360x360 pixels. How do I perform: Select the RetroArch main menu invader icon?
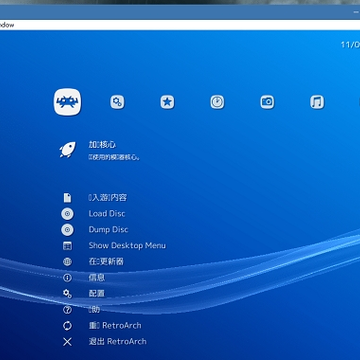67,102
